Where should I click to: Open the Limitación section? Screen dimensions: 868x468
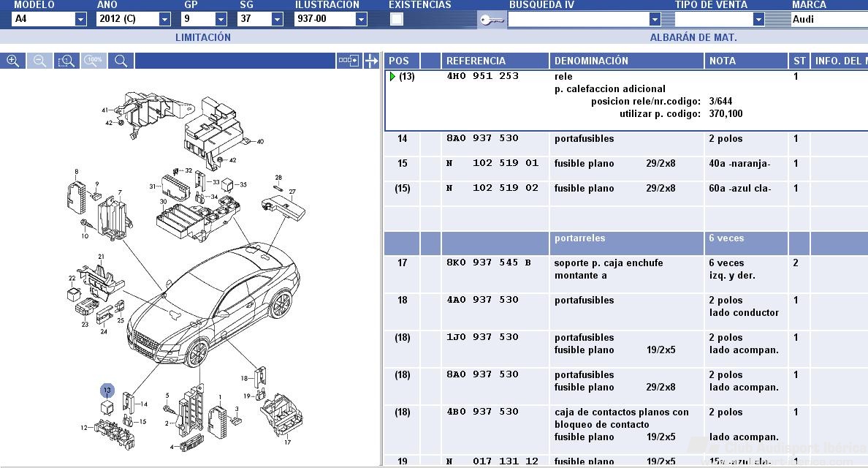(x=202, y=37)
